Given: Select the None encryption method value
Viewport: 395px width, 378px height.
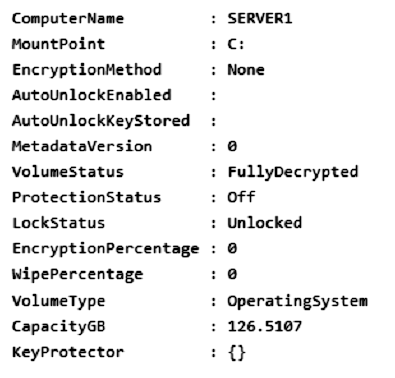Looking at the screenshot, I should (x=246, y=70).
